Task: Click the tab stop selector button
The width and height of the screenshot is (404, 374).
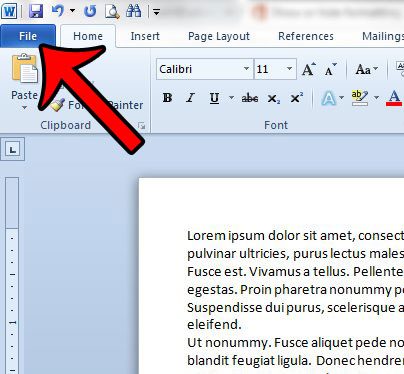Action: click(x=12, y=149)
